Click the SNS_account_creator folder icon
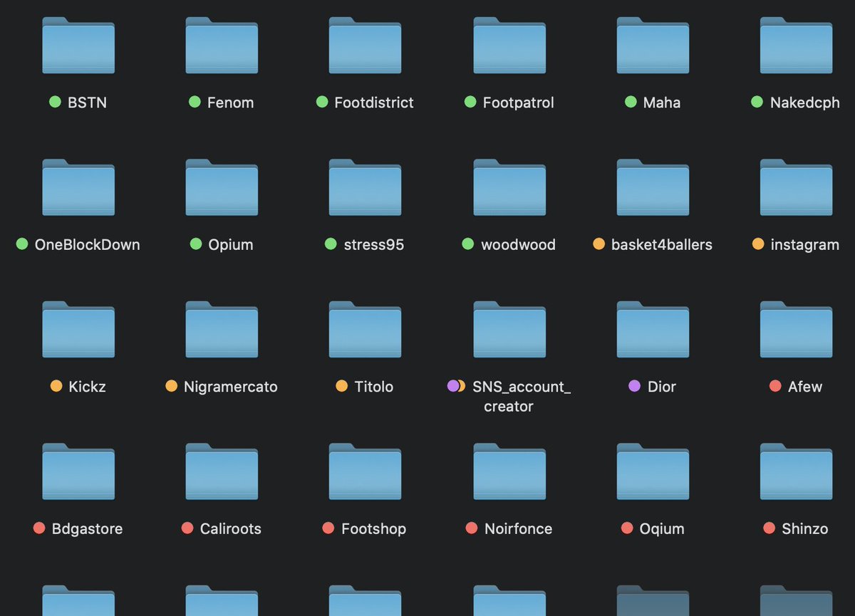The image size is (855, 616). (509, 329)
